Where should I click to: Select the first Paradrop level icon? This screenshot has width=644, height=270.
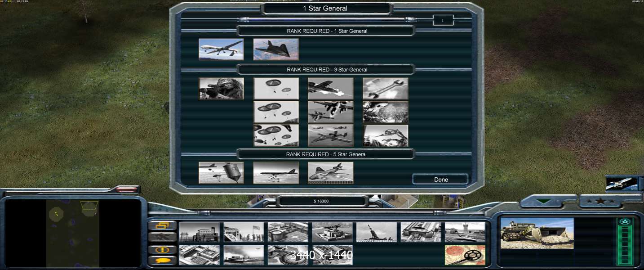click(x=276, y=89)
